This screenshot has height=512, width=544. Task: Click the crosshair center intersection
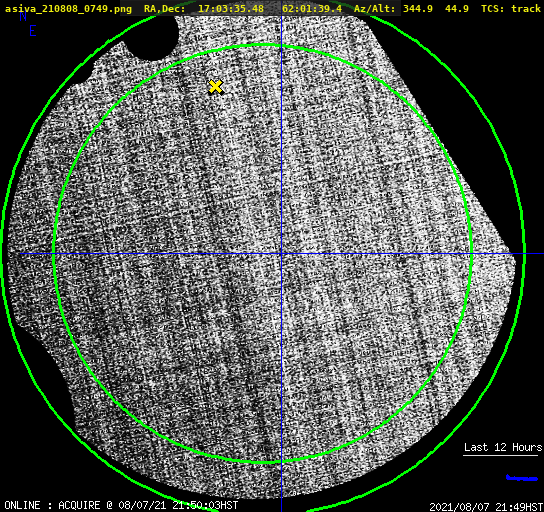[x=281, y=254]
